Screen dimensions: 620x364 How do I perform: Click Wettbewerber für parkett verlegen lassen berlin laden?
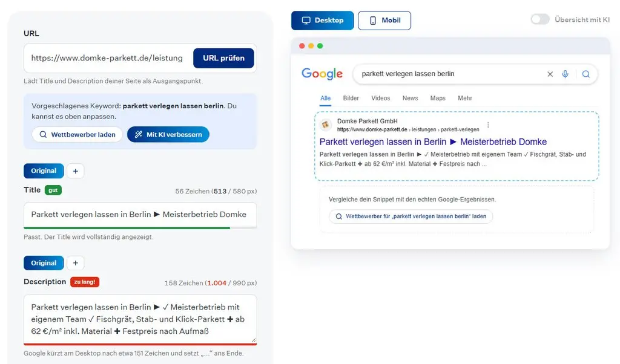[411, 216]
